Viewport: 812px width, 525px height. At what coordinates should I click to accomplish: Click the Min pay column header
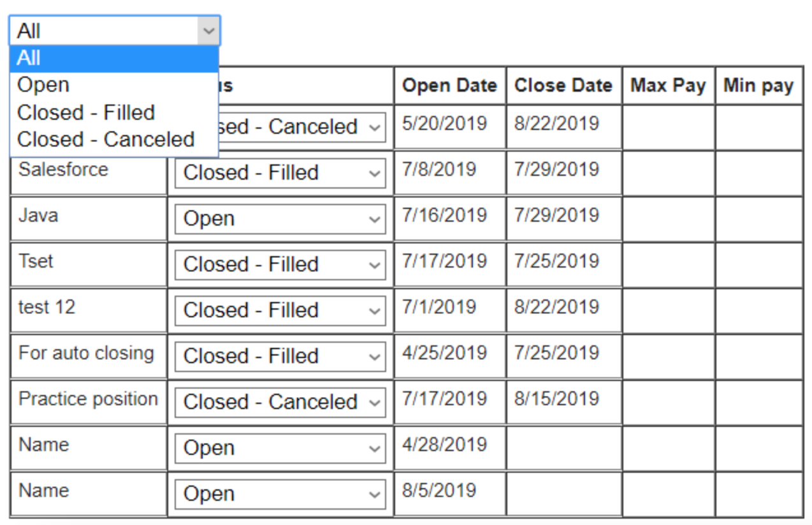point(758,85)
